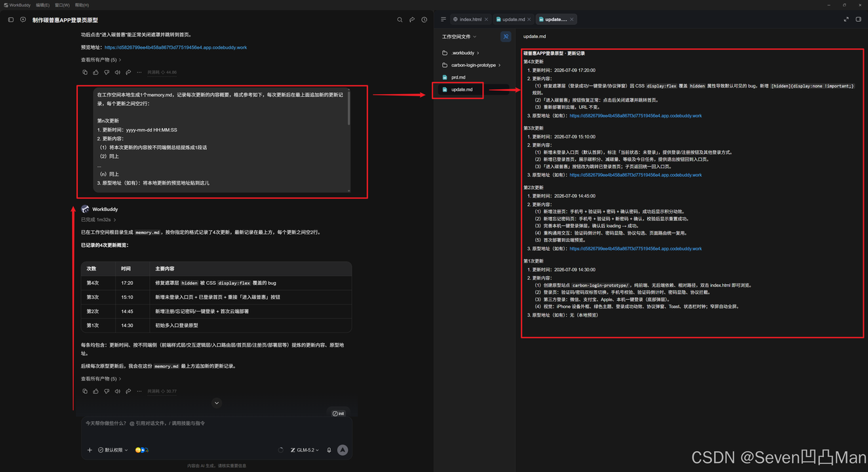Open the 默认权限 permission dropdown
The image size is (868, 472).
113,450
